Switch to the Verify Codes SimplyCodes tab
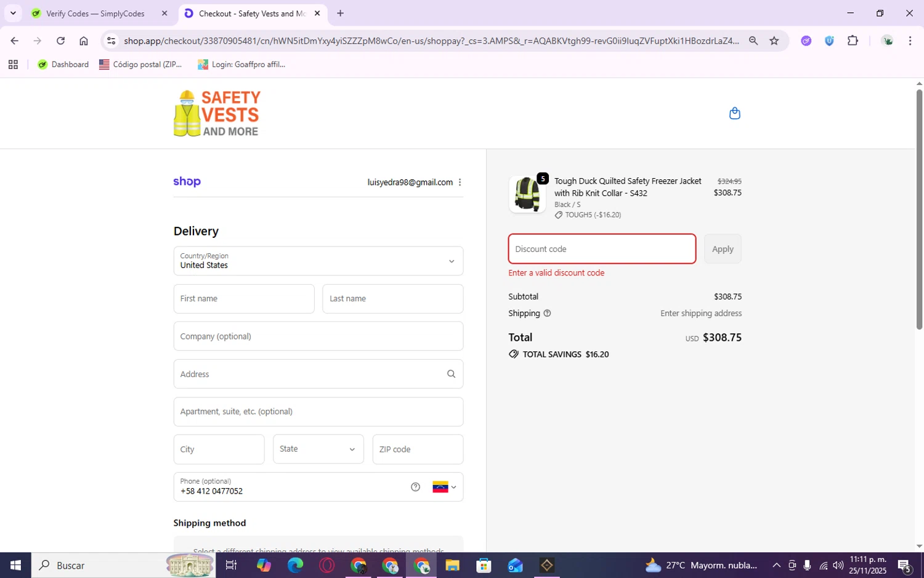The image size is (924, 578). click(95, 14)
